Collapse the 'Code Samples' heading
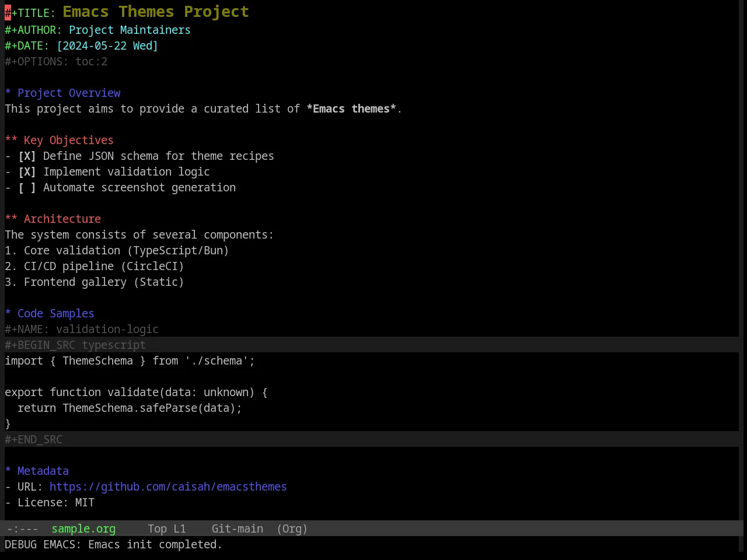 point(50,313)
